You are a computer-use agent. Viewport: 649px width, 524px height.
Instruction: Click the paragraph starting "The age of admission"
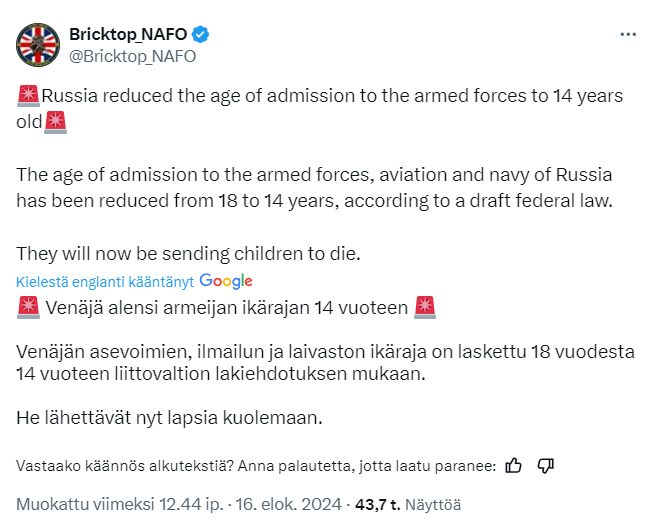313,187
